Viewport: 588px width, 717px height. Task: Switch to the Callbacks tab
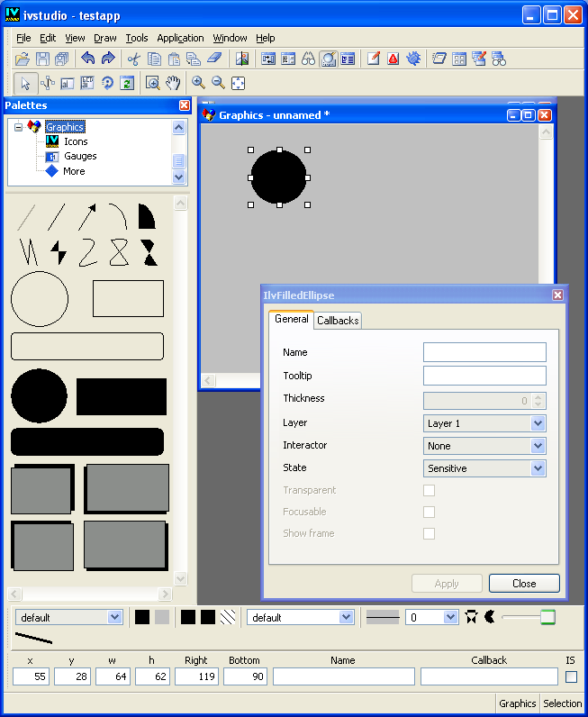coord(338,321)
